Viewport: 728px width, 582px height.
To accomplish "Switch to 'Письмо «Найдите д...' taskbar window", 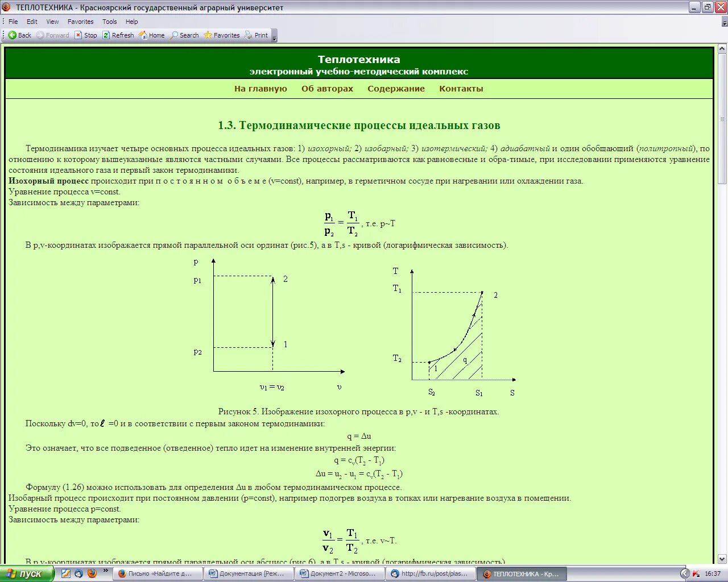I will pyautogui.click(x=158, y=573).
